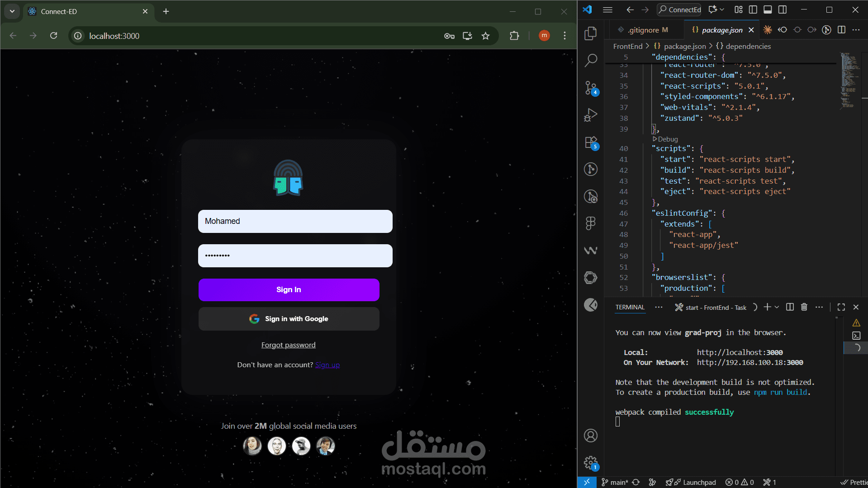
Task: Expand the Copilot chat dropdown arrow
Action: (x=722, y=9)
